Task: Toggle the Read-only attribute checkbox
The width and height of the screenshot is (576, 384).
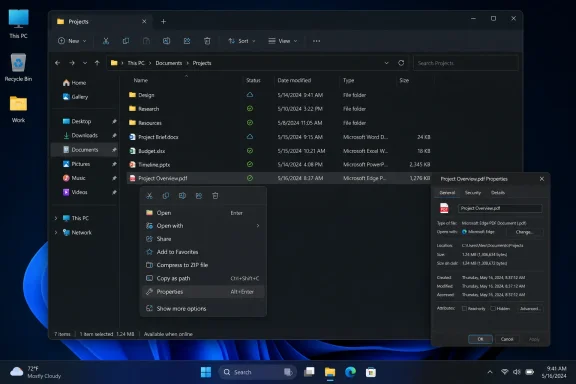Action: [464, 309]
